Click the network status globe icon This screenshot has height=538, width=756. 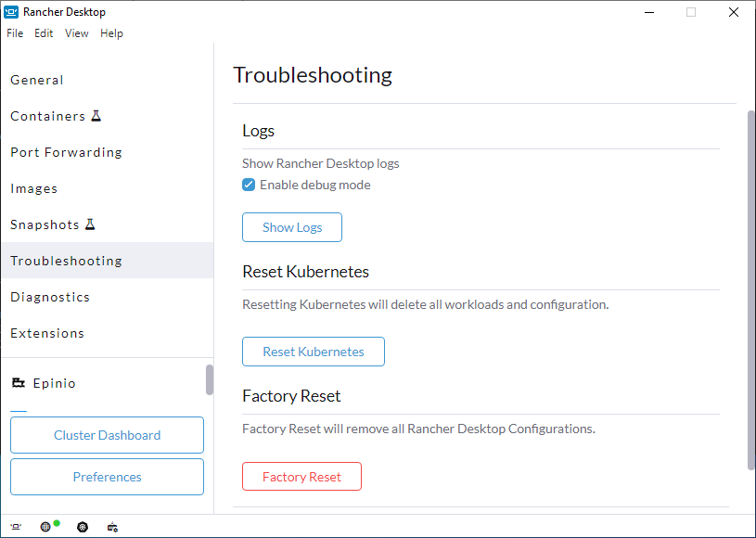[x=45, y=527]
